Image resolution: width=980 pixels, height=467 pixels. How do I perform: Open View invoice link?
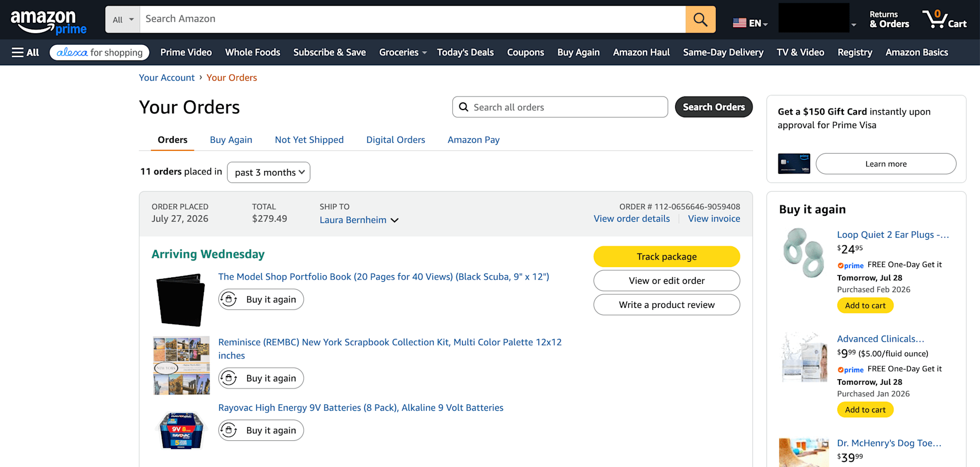point(714,219)
